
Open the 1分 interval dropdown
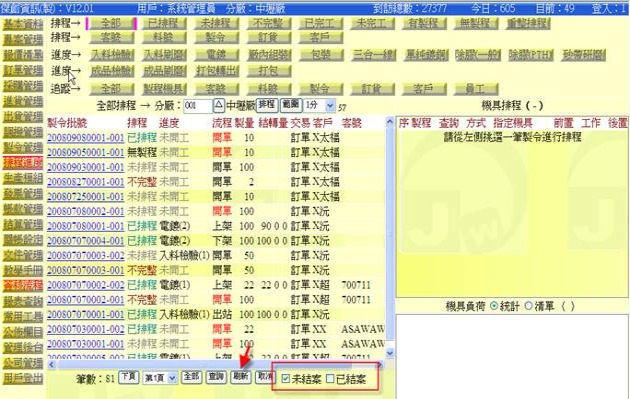(319, 106)
